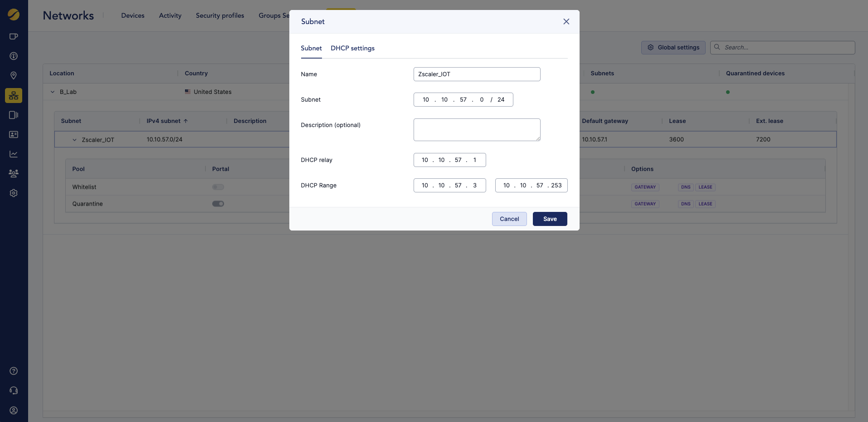868x422 pixels.
Task: Switch to the DHCP settings tab
Action: tap(352, 49)
